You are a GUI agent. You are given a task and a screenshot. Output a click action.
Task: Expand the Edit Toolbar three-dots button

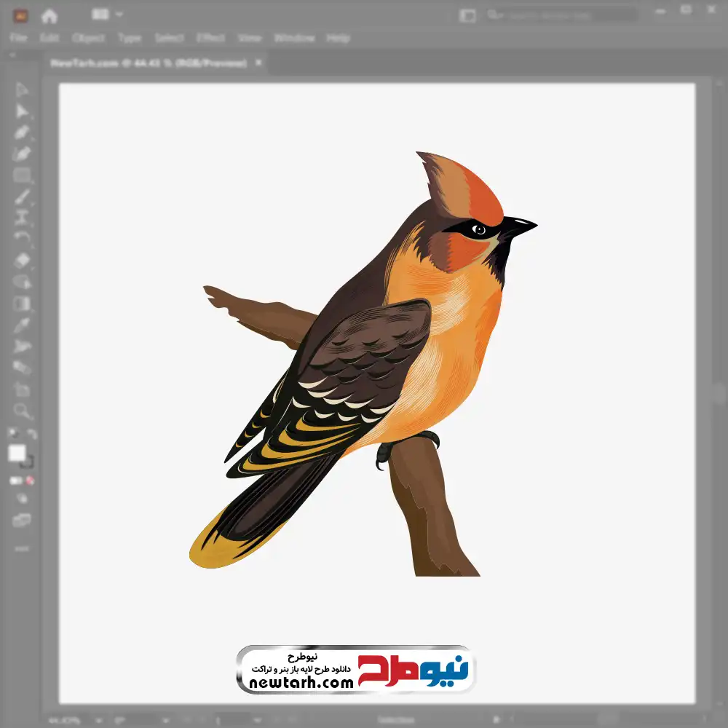click(22, 547)
